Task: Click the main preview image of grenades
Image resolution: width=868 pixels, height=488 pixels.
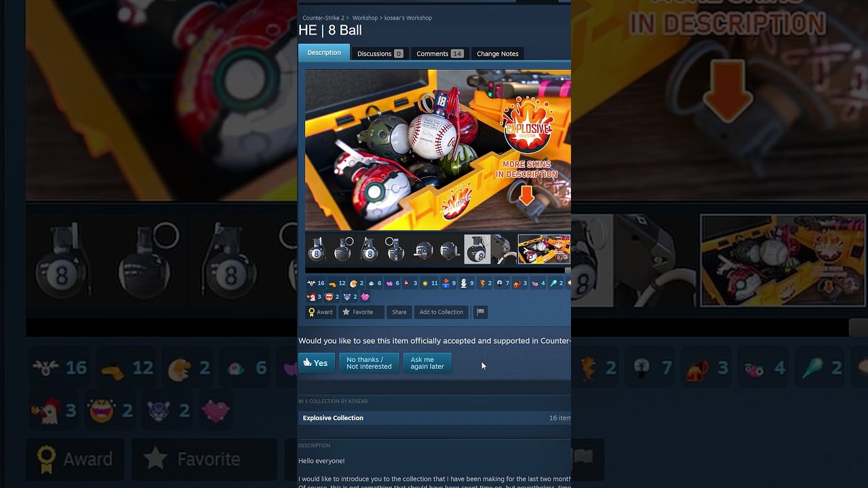Action: [438, 150]
